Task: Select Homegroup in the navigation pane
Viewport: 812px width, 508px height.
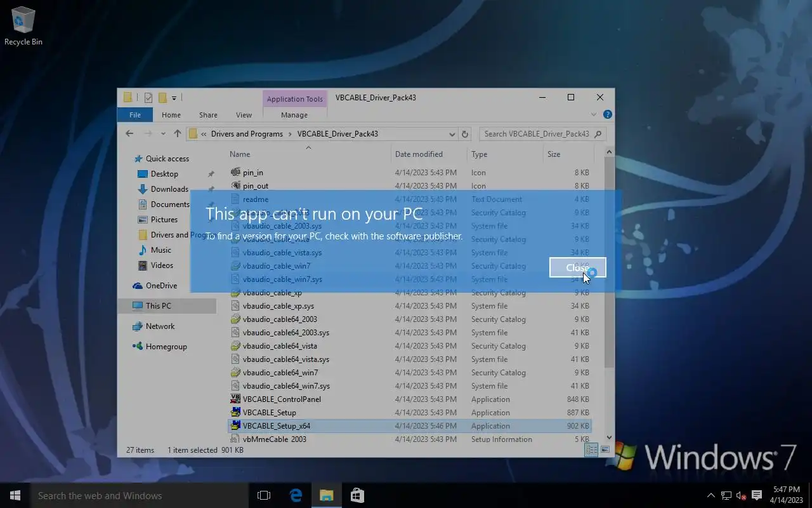Action: [166, 347]
